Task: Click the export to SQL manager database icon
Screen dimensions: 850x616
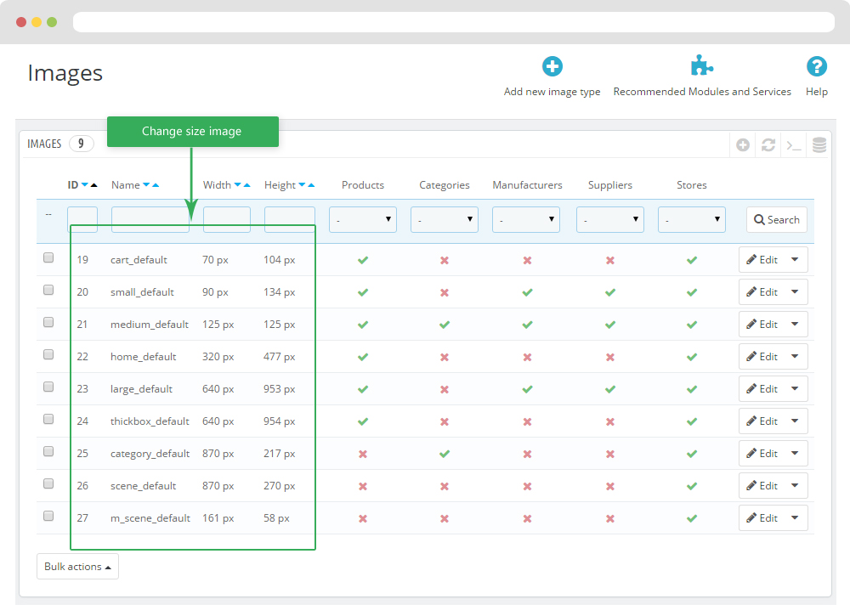Action: [x=819, y=145]
